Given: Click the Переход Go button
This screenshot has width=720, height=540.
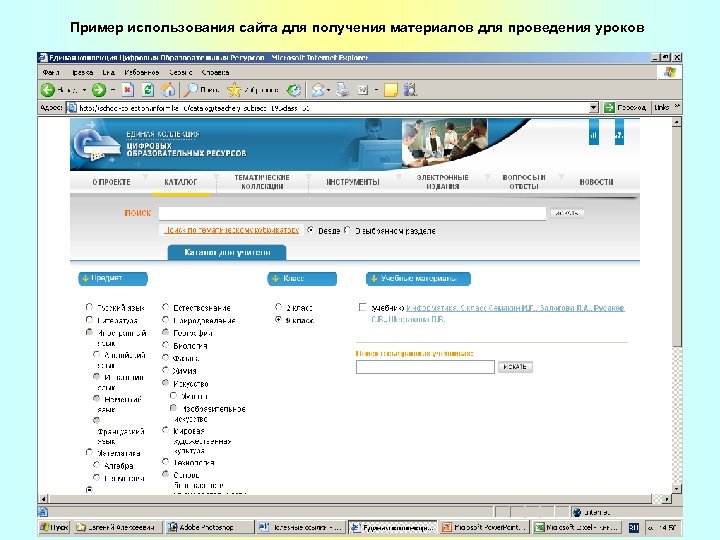Looking at the screenshot, I should pos(625,107).
